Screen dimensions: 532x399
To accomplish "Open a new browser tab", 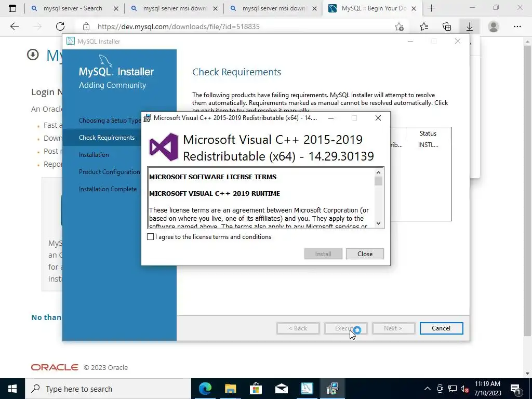I will pos(431,8).
